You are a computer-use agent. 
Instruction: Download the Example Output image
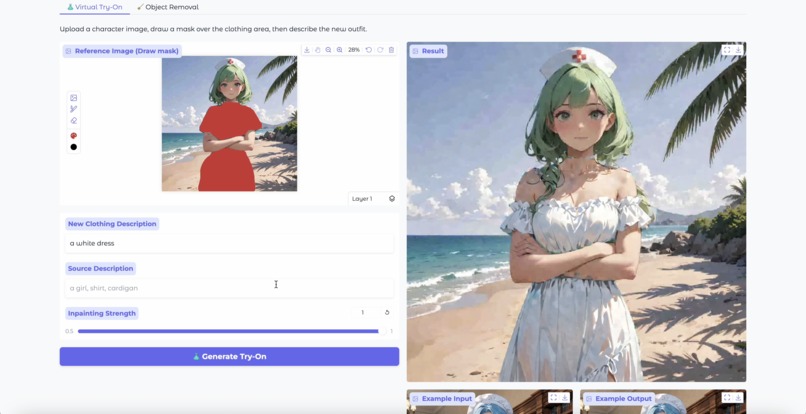[738, 397]
